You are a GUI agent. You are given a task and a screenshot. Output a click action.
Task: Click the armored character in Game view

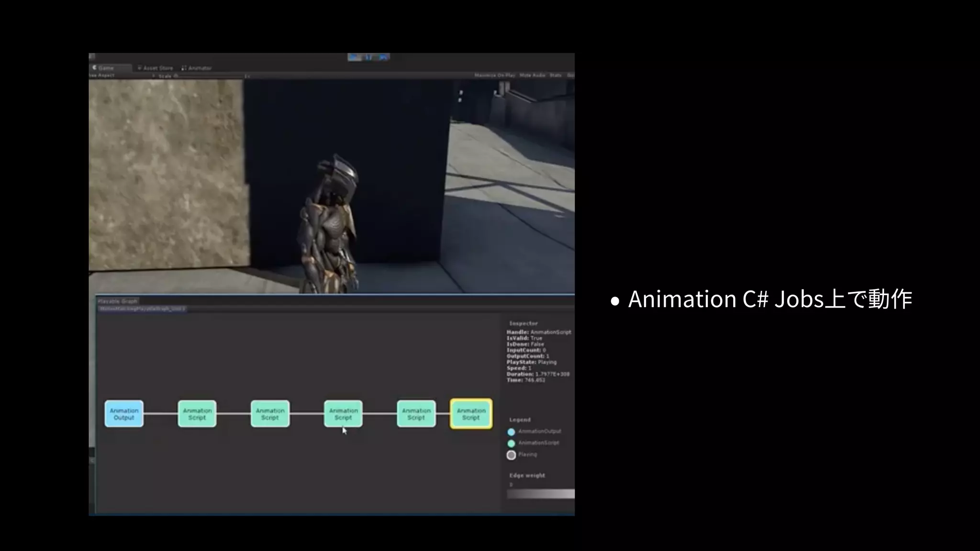[x=329, y=225]
